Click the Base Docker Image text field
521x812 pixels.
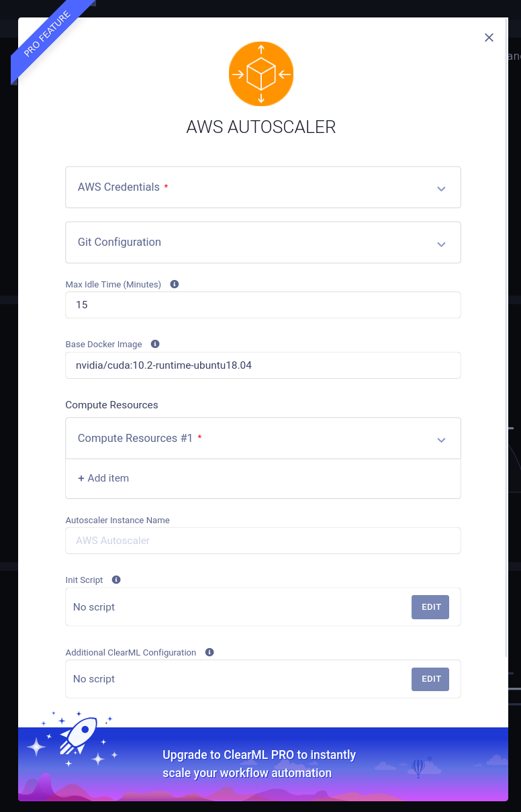pyautogui.click(x=263, y=365)
